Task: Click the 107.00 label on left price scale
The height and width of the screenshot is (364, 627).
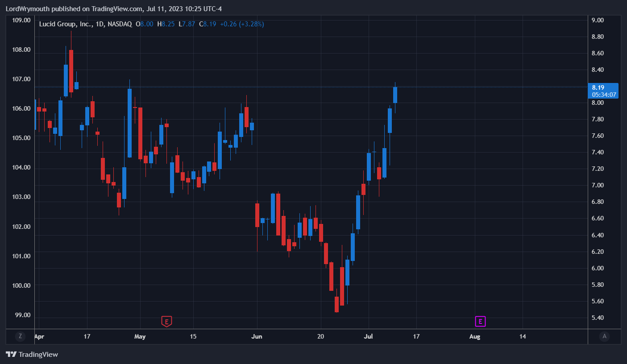Action: 21,79
